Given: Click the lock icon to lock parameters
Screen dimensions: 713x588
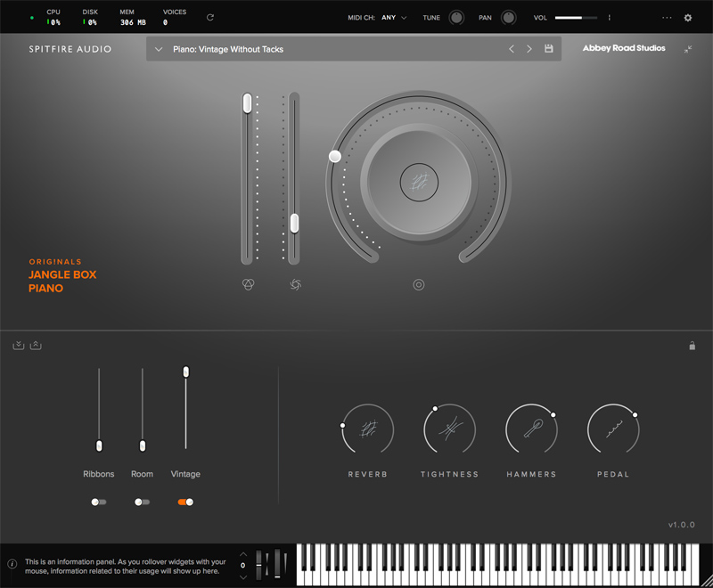Looking at the screenshot, I should 692,346.
